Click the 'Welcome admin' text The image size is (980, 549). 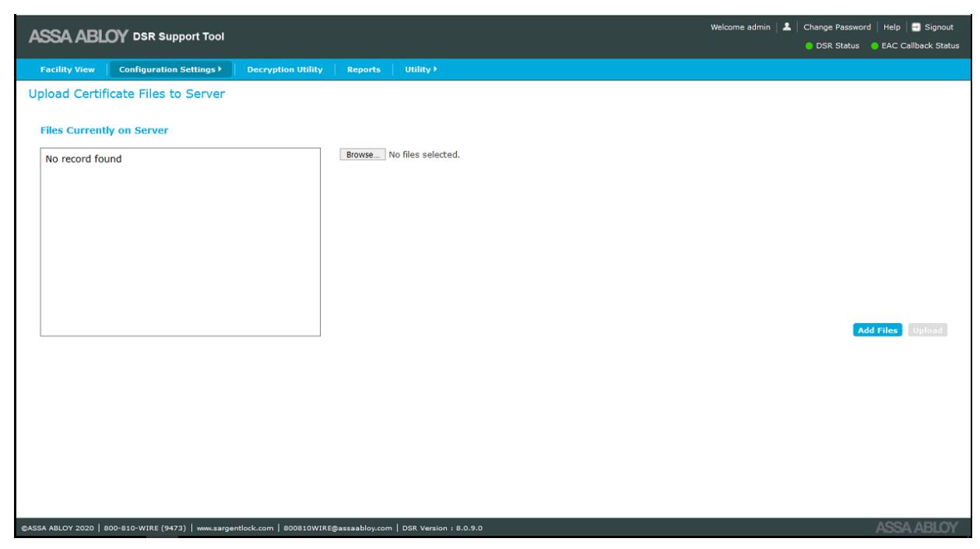point(739,28)
